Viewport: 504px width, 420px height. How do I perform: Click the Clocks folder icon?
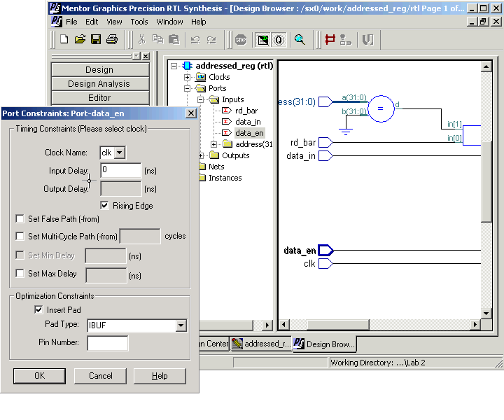201,77
